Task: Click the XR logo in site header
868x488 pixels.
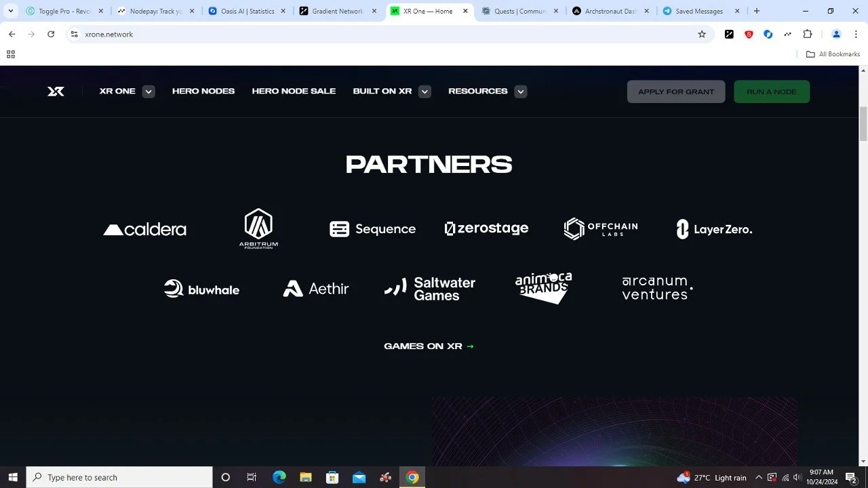Action: (56, 91)
